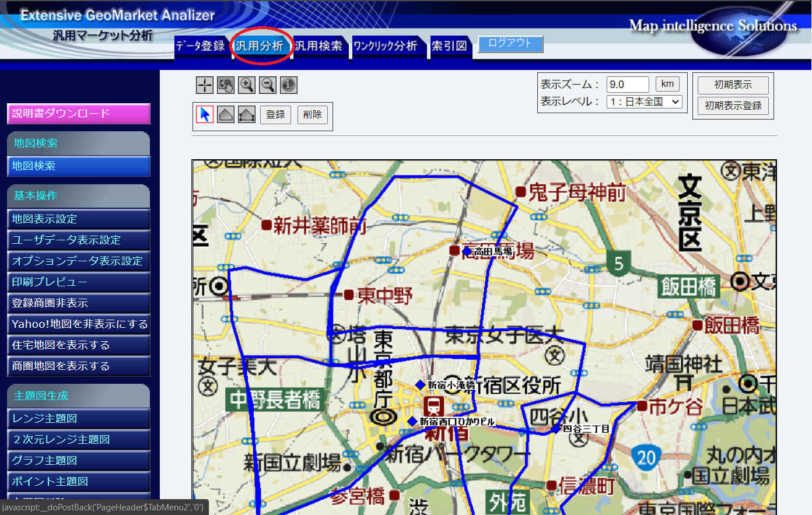Image resolution: width=812 pixels, height=515 pixels.
Task: Click the green 飯田橋 intersection label on map
Action: (688, 287)
